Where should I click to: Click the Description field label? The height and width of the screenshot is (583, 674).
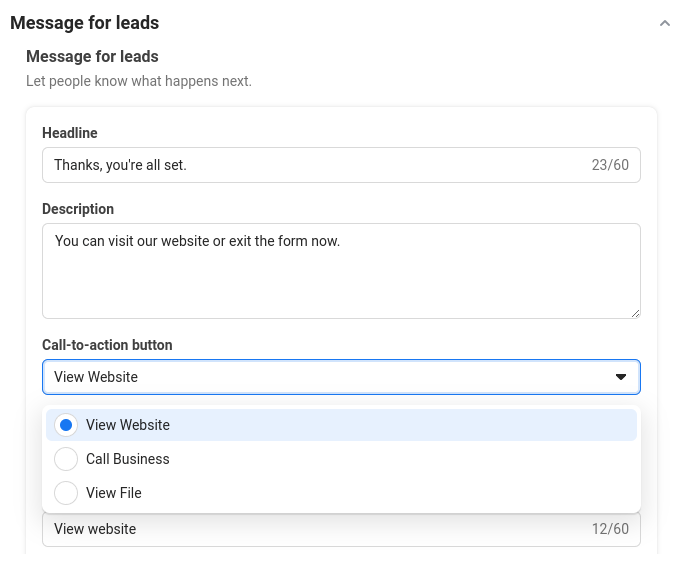click(x=78, y=209)
